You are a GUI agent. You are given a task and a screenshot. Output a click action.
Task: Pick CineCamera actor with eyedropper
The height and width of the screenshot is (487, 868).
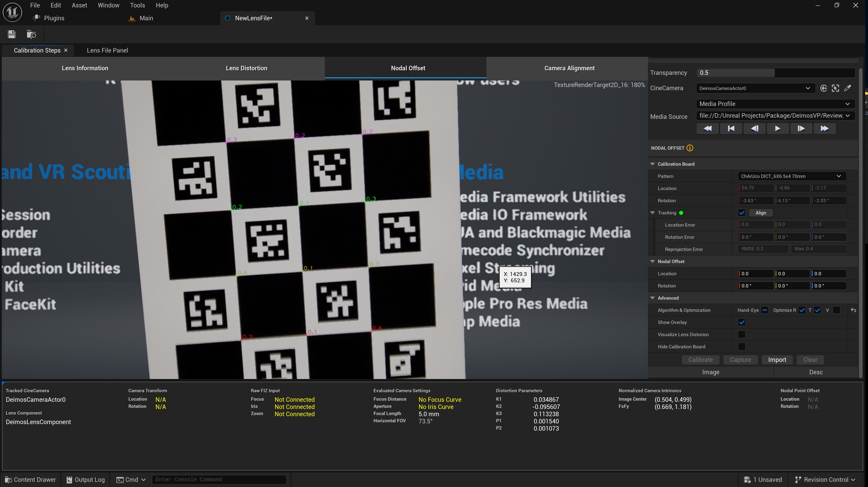pyautogui.click(x=847, y=88)
